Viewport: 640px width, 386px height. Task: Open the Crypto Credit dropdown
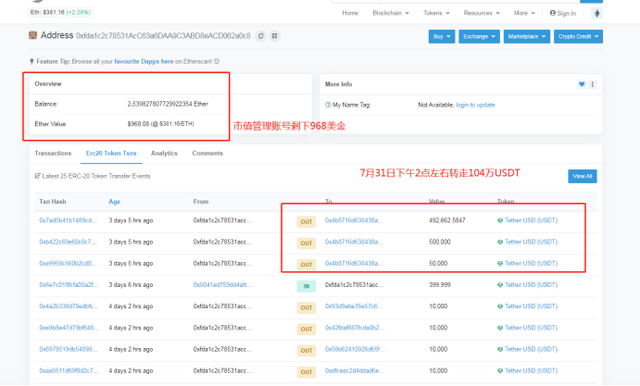[x=578, y=36]
